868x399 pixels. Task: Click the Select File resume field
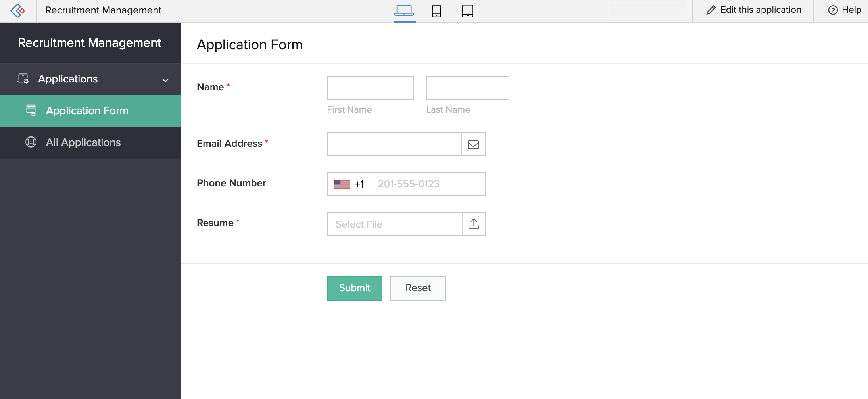coord(394,224)
